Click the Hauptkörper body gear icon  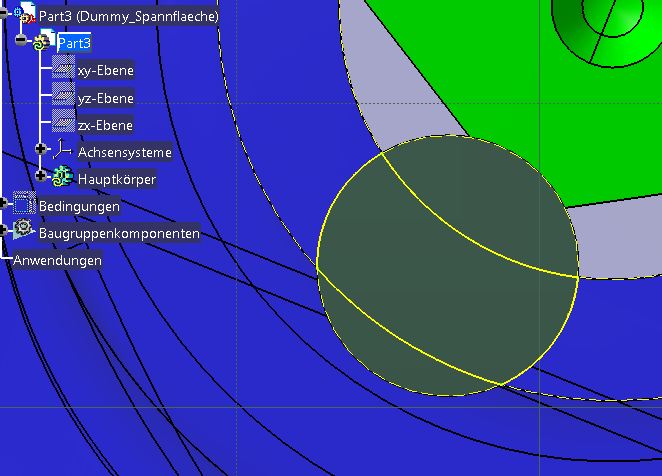63,176
